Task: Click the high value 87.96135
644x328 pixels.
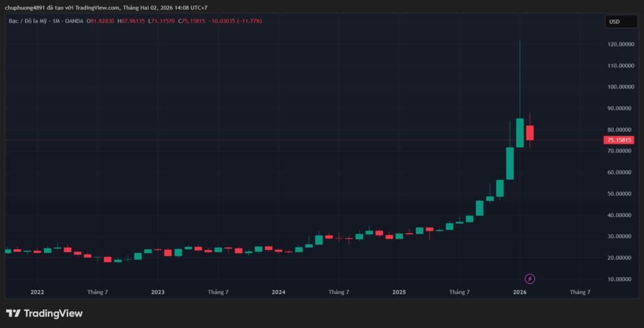Action: pos(133,21)
